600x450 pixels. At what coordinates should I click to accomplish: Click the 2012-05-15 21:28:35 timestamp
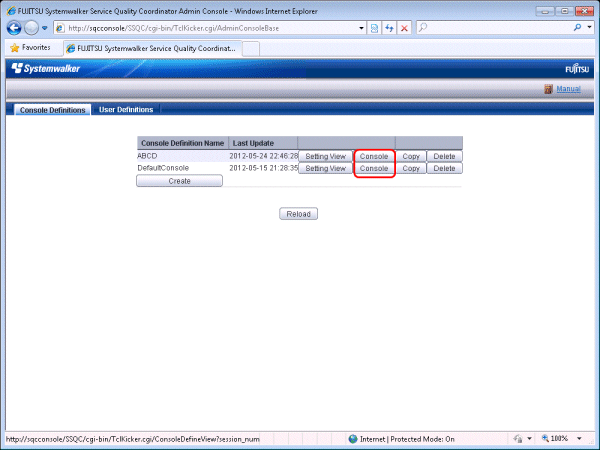tap(263, 168)
